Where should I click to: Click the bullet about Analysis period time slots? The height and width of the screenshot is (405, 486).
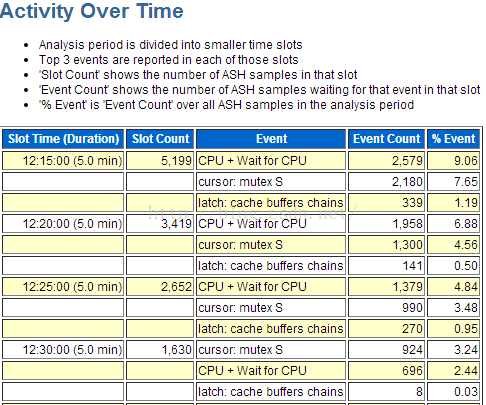171,45
